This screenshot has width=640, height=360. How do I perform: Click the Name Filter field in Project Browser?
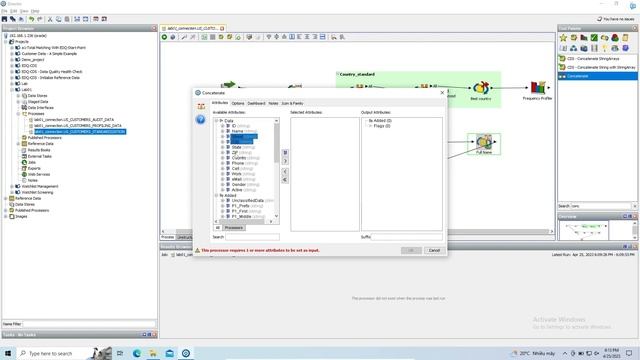(x=89, y=324)
